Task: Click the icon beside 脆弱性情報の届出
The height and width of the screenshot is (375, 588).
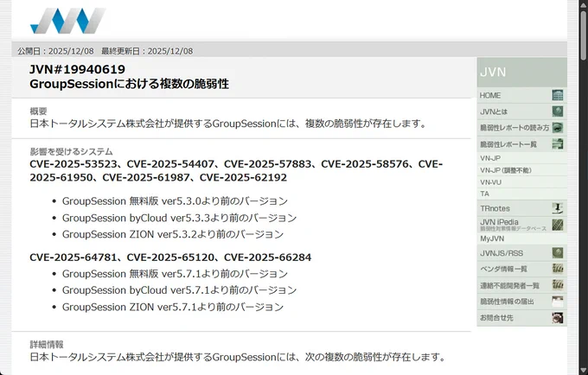Action: 558,302
